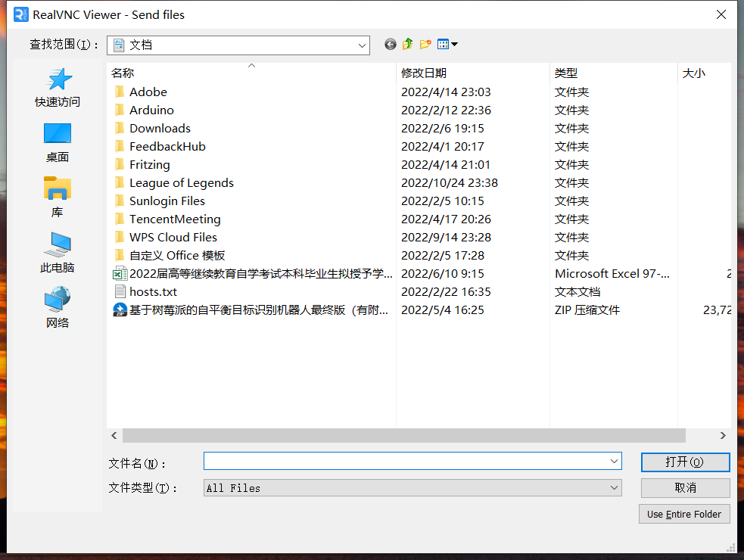This screenshot has width=744, height=560.
Task: Click the WPS Cloud Files folder icon
Action: (120, 238)
